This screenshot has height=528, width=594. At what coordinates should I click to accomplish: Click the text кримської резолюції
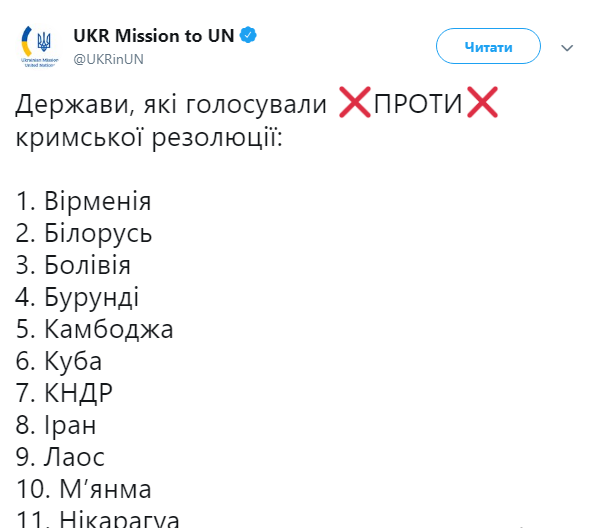pos(149,137)
